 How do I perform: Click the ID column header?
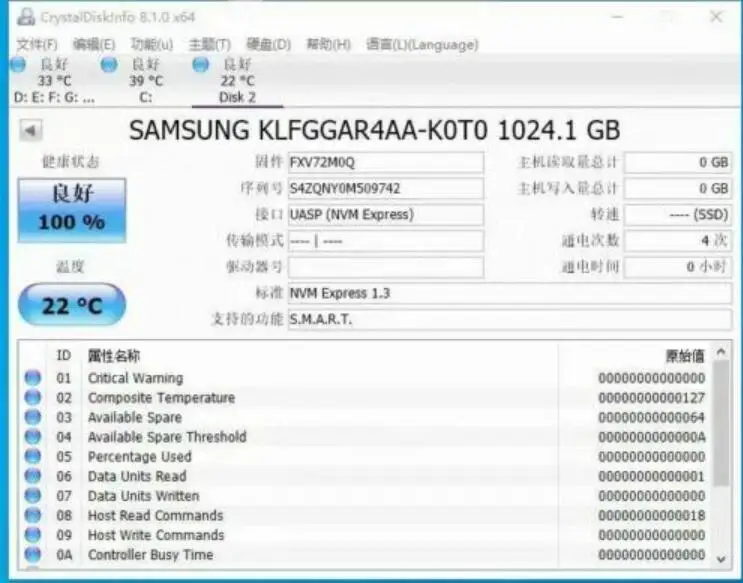tap(63, 355)
